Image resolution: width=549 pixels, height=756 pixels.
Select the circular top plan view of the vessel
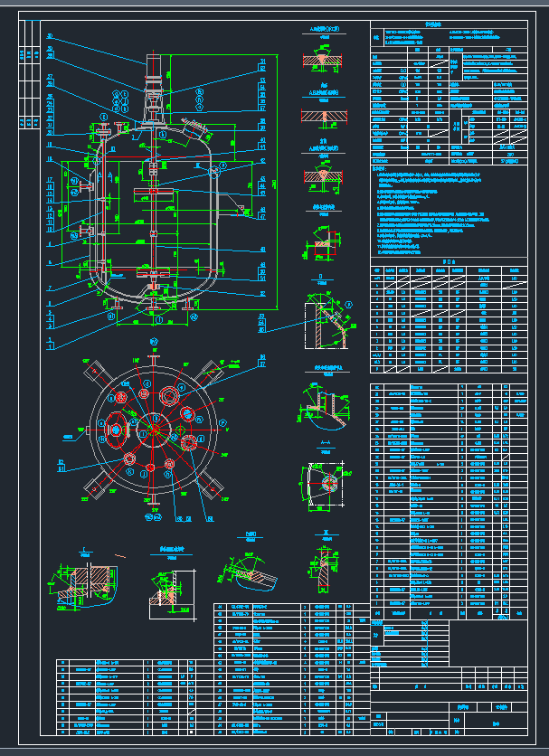coord(153,430)
